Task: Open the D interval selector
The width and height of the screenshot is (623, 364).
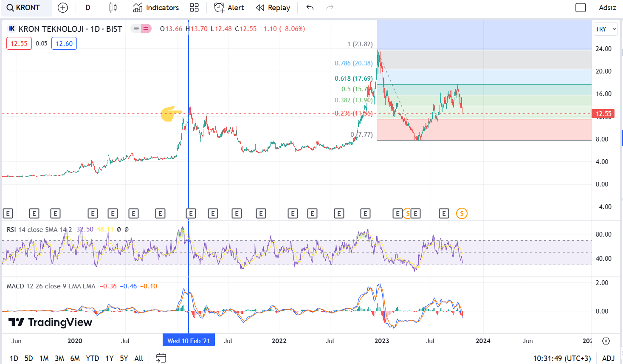Action: (x=88, y=8)
